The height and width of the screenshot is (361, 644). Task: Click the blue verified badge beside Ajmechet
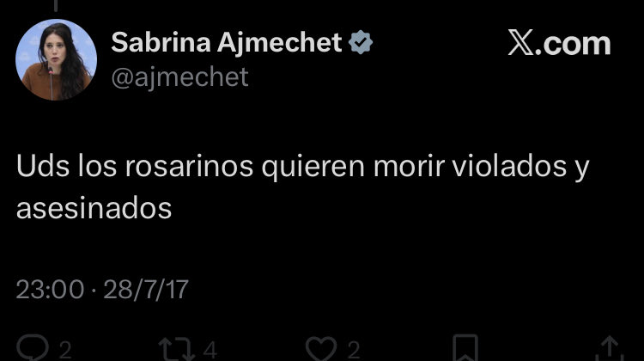pyautogui.click(x=360, y=42)
